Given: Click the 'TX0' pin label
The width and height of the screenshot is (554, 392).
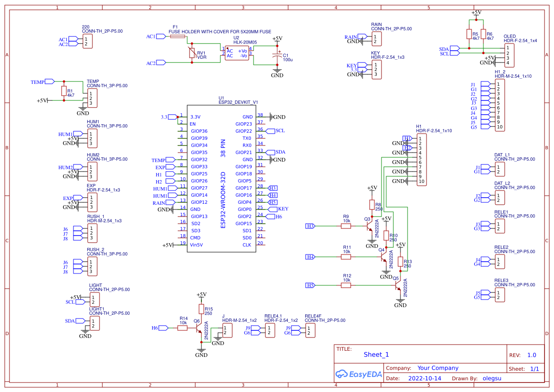Looking at the screenshot, I should 247,138.
